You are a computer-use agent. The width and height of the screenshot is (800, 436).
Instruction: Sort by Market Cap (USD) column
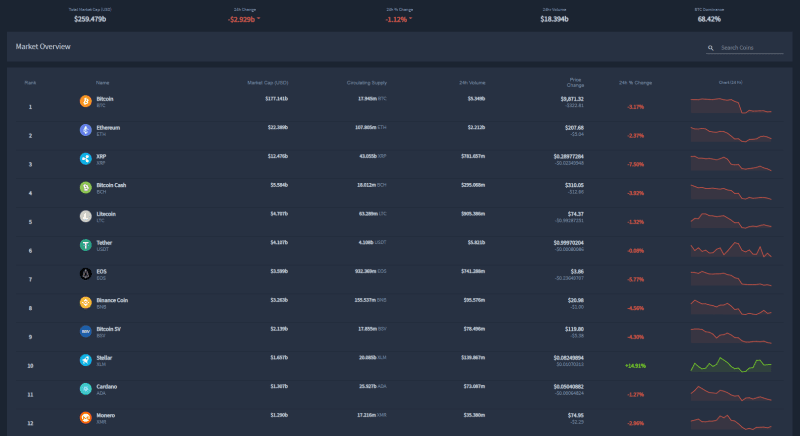click(267, 82)
